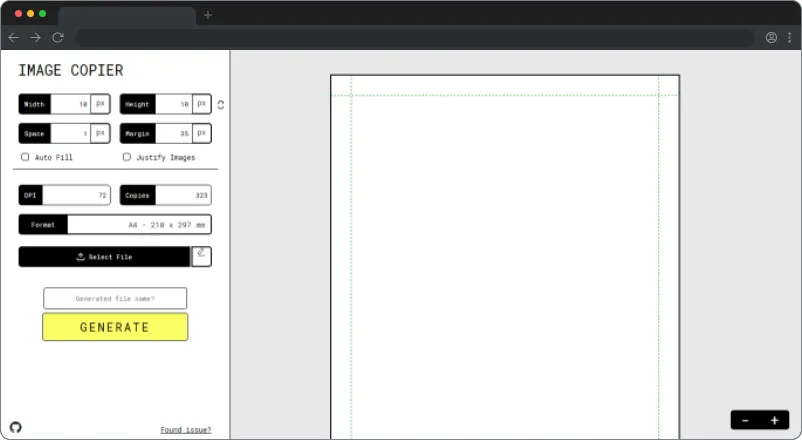Change the Height unit px selector

[x=202, y=104]
